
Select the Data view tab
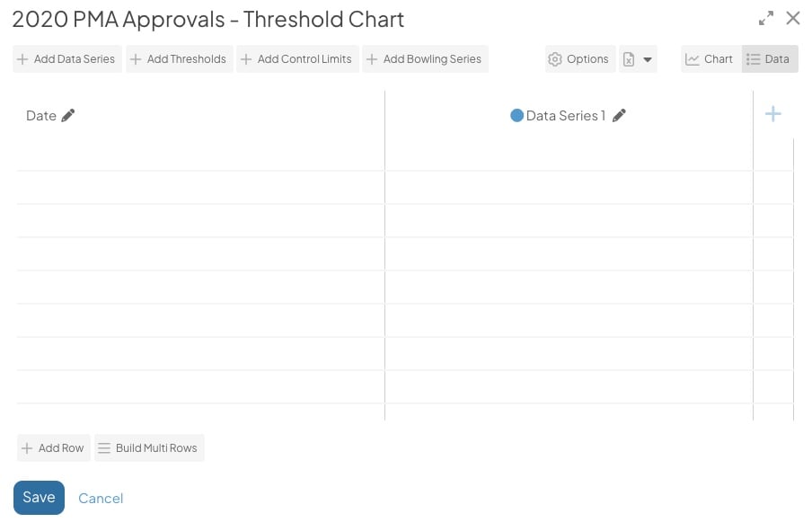coord(768,58)
